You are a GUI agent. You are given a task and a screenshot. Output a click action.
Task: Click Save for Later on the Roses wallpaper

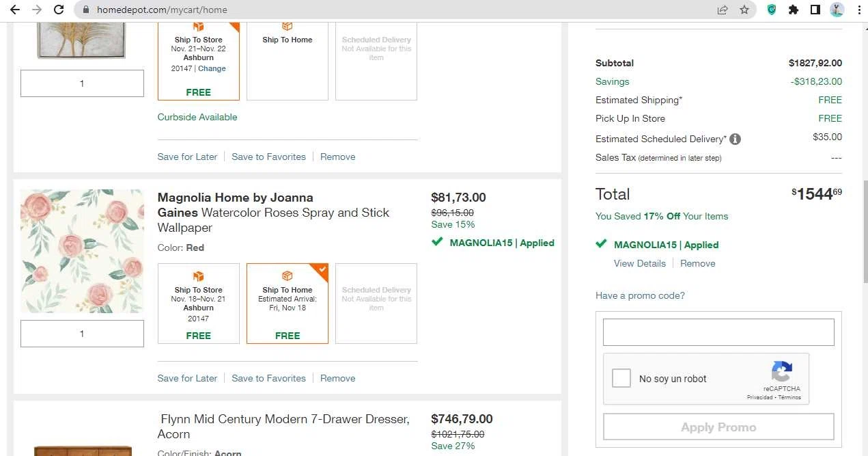[187, 378]
